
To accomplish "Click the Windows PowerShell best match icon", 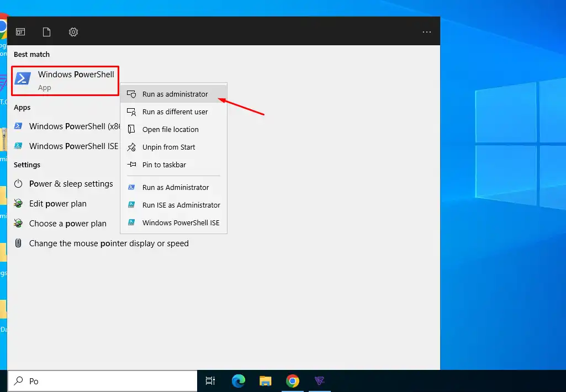I will click(x=23, y=79).
